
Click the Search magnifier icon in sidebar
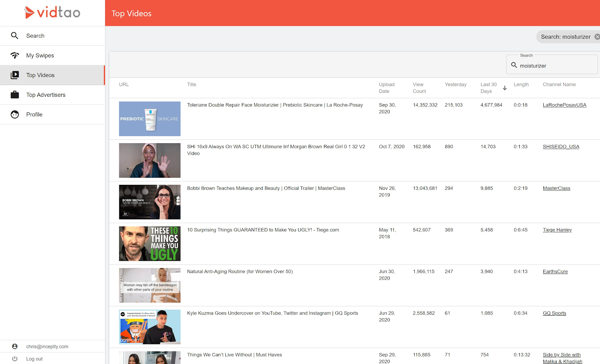(15, 36)
